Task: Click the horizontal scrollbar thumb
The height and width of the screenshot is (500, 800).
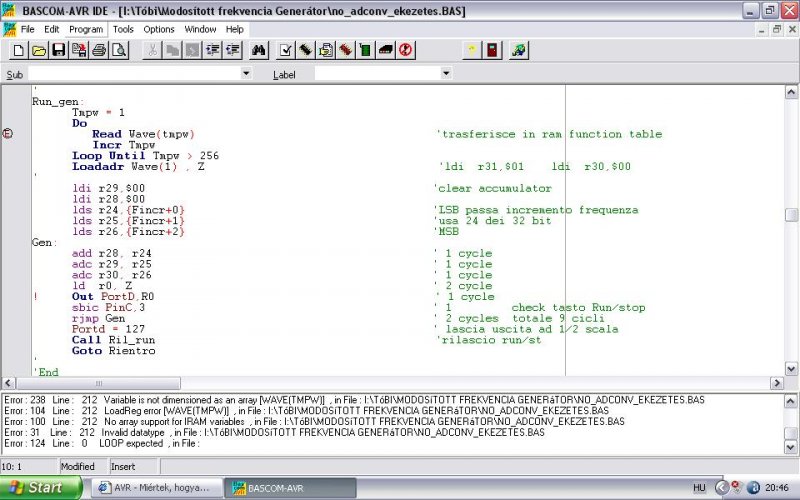Action: (x=98, y=383)
